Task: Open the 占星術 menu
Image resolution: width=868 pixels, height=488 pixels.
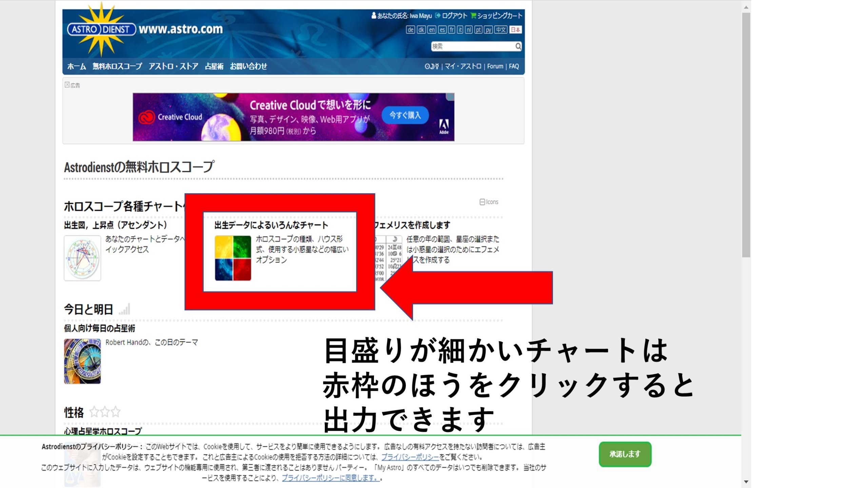Action: point(214,66)
